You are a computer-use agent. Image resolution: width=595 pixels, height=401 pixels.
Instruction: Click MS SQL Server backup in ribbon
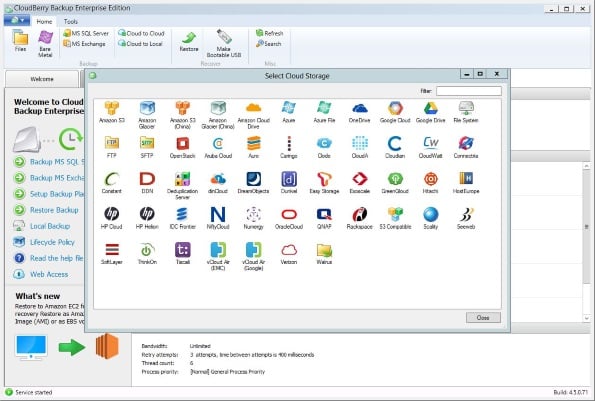coord(86,33)
